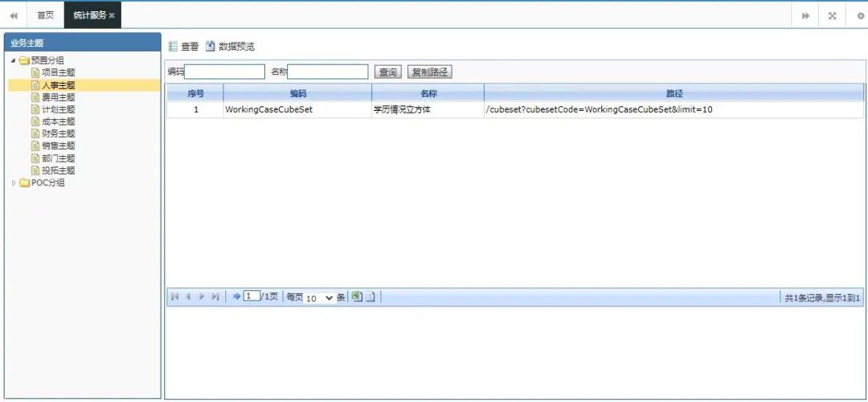Image resolution: width=868 pixels, height=402 pixels.
Task: Click into the 编码 search input field
Action: point(225,72)
